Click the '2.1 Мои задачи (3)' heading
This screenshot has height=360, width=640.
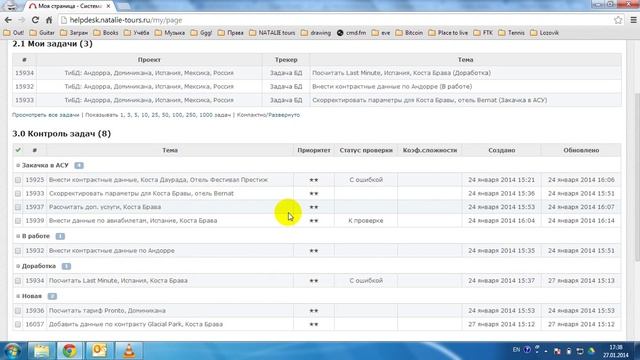pyautogui.click(x=52, y=44)
